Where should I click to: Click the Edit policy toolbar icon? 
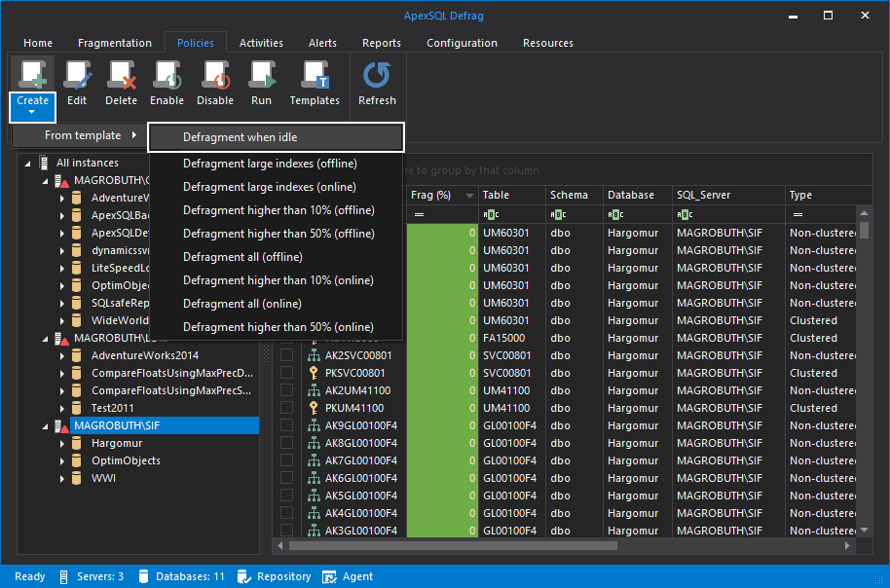click(77, 76)
